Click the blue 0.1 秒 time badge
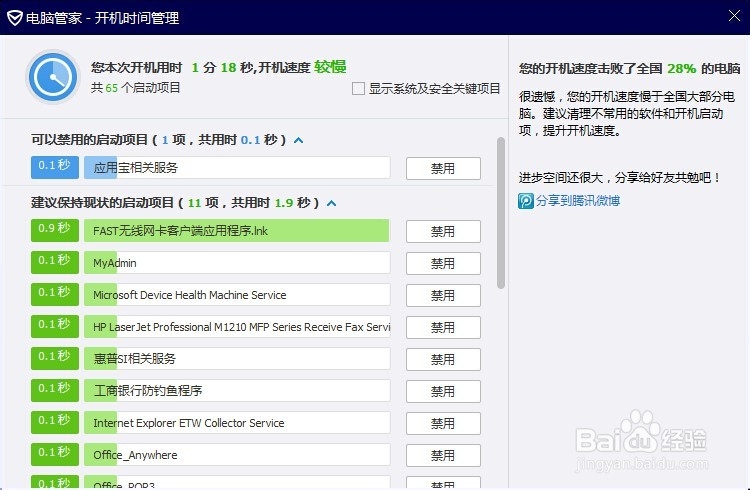Viewport: 750px width, 490px height. pyautogui.click(x=55, y=167)
